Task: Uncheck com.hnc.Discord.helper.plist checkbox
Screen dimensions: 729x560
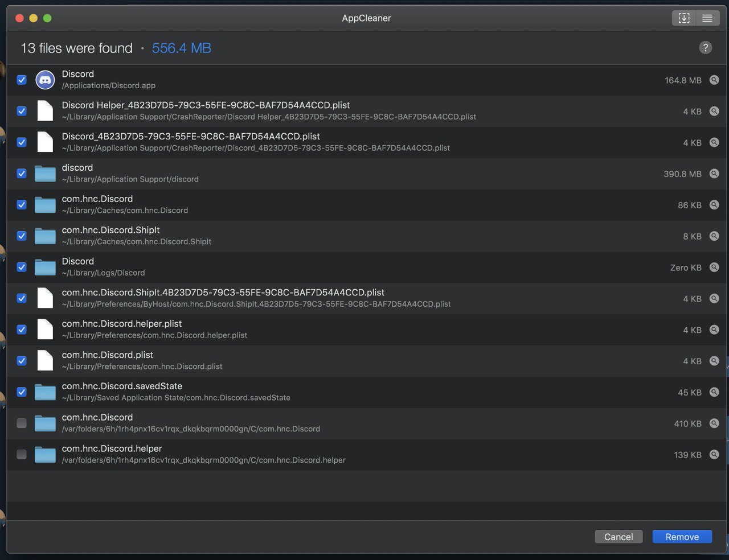Action: 22,330
